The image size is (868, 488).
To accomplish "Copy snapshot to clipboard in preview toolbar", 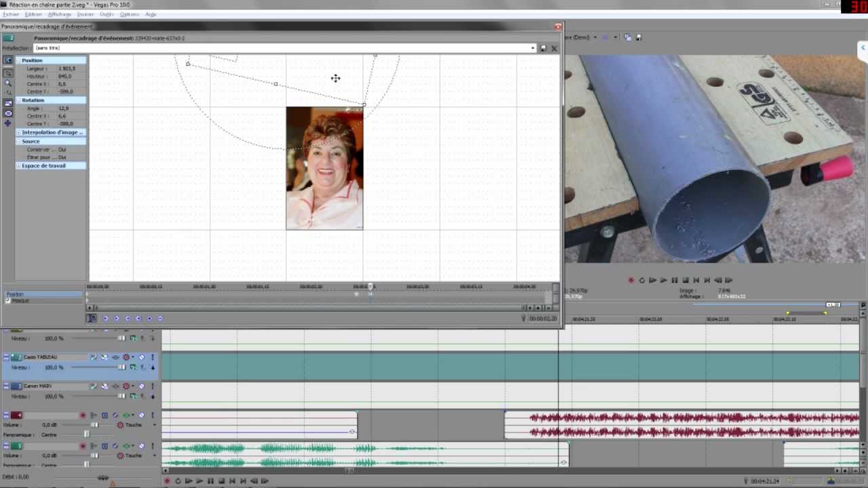I will pos(628,37).
